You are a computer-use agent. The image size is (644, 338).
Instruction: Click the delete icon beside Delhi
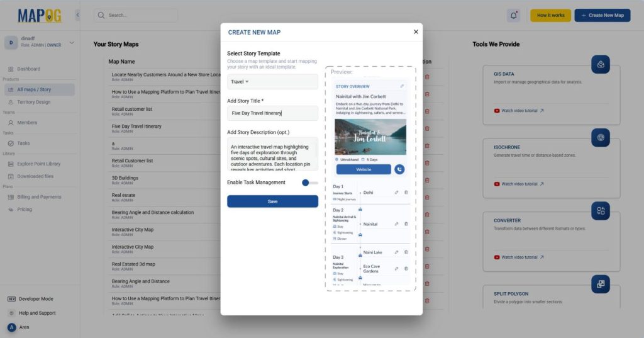[x=406, y=193]
